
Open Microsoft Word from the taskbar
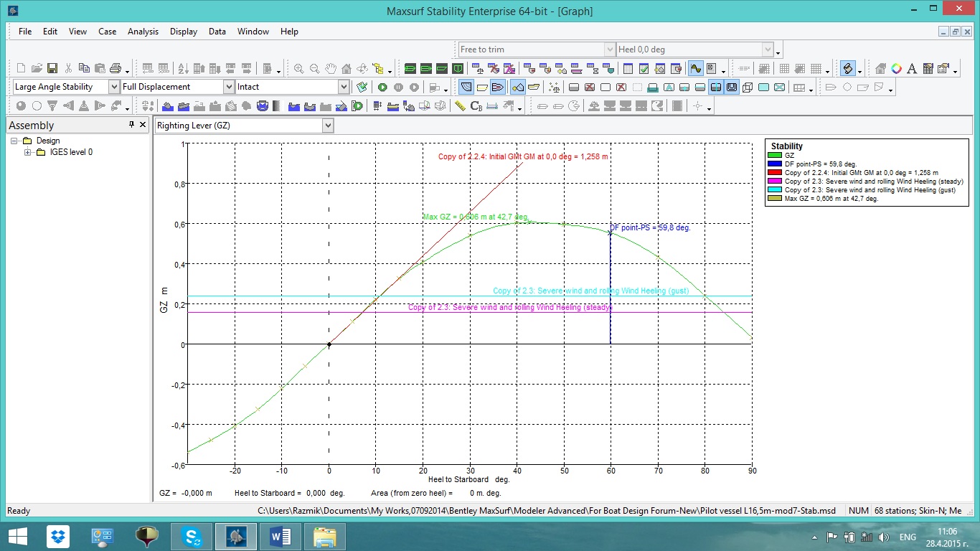pos(280,536)
